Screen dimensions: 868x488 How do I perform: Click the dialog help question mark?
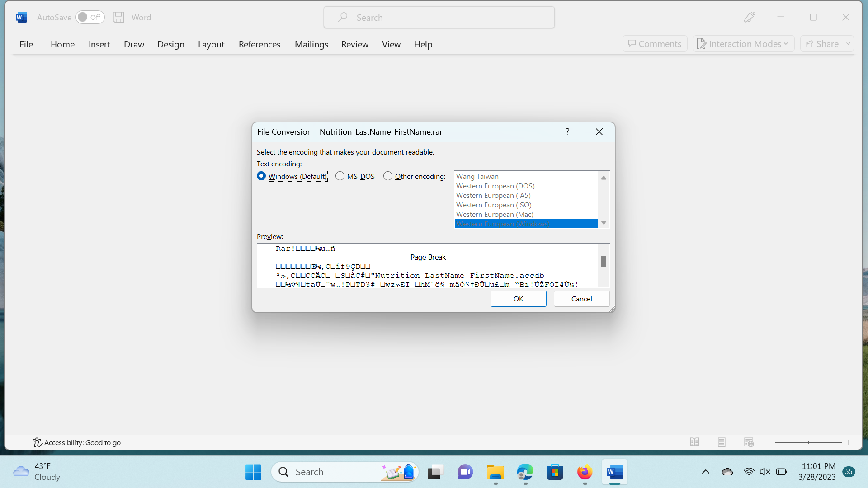(x=567, y=131)
